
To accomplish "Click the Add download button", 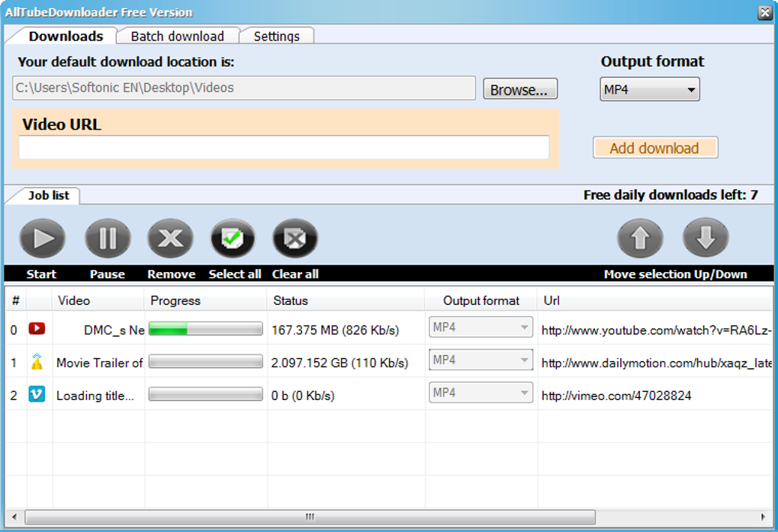I will click(x=655, y=148).
